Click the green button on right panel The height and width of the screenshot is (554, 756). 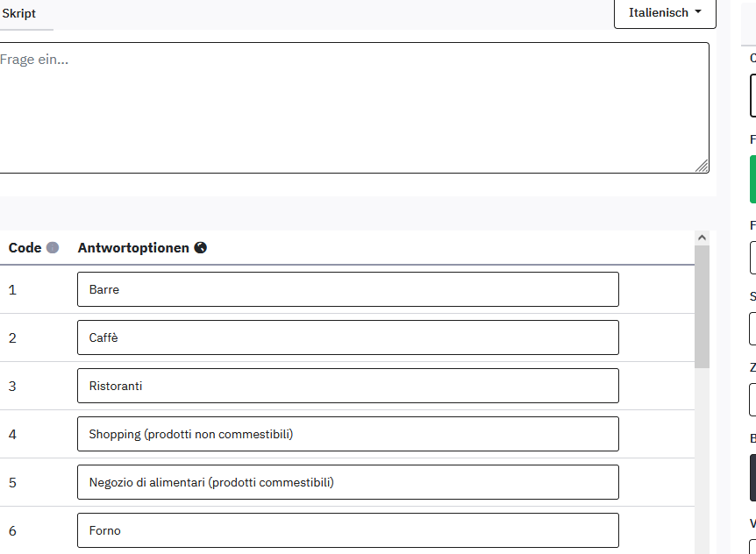tap(752, 179)
